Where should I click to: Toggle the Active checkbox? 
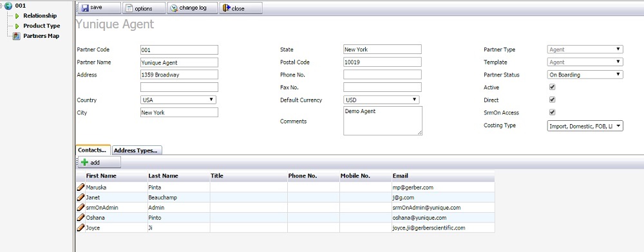pos(553,87)
